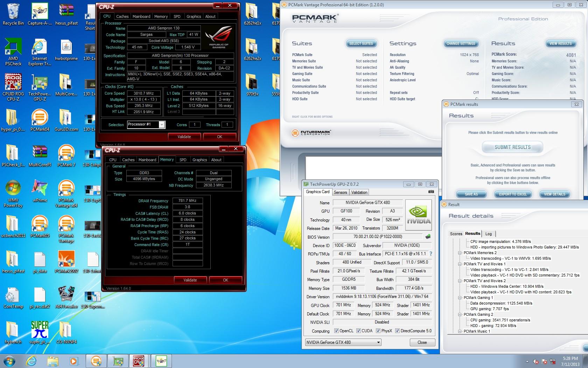Select the 'GPU gaming: 7.707 fps' result row
588x368 pixels.
[489, 309]
